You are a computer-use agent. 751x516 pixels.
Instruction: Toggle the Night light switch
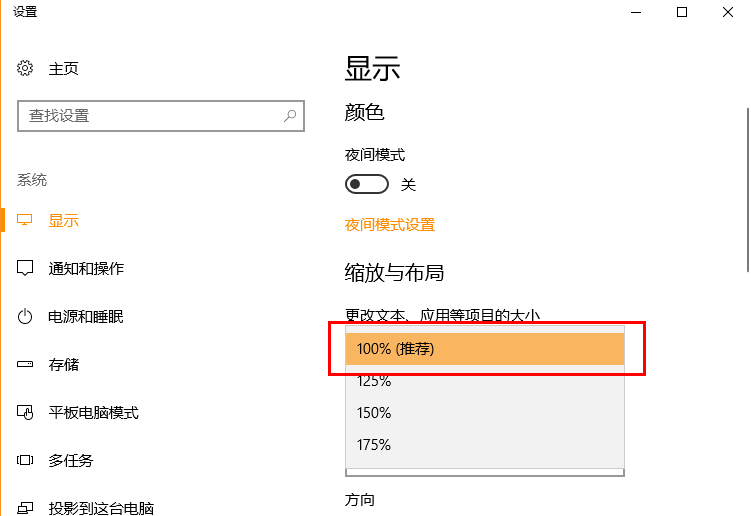[x=366, y=185]
